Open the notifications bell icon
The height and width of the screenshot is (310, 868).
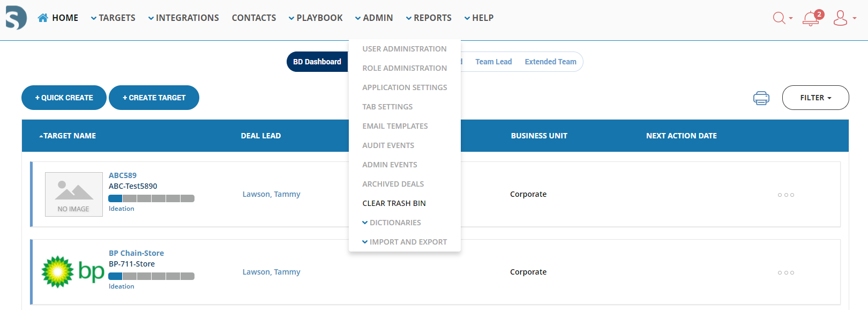coord(811,19)
